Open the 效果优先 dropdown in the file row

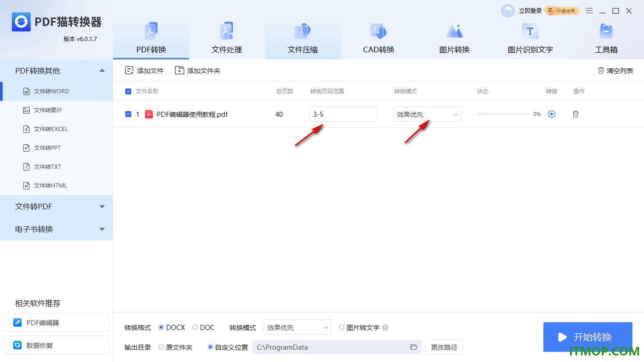(x=427, y=114)
